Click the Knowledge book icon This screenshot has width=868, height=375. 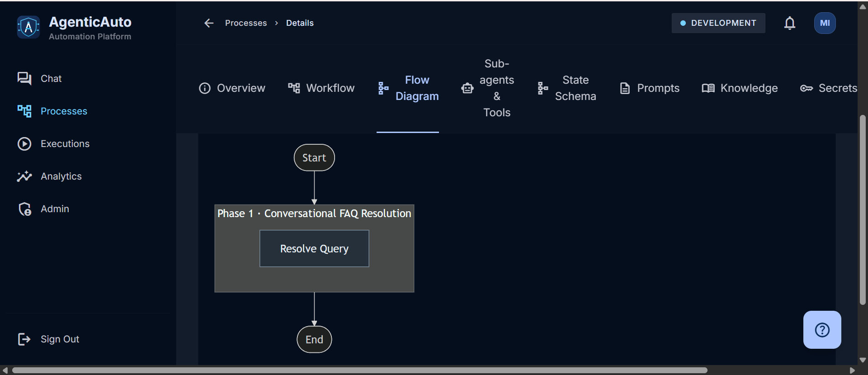tap(708, 88)
